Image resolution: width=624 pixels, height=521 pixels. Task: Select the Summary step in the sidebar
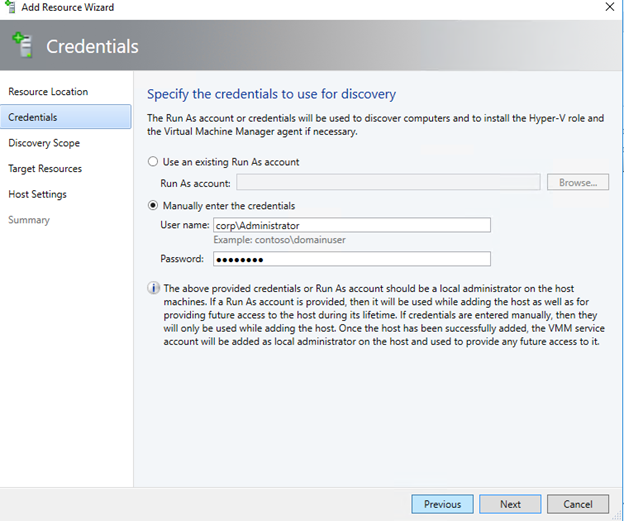(29, 220)
